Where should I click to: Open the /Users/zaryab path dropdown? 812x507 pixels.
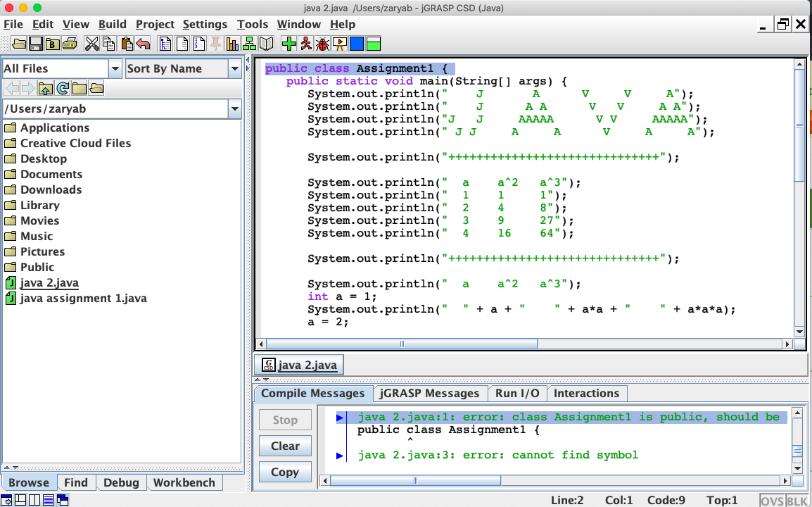pos(235,109)
